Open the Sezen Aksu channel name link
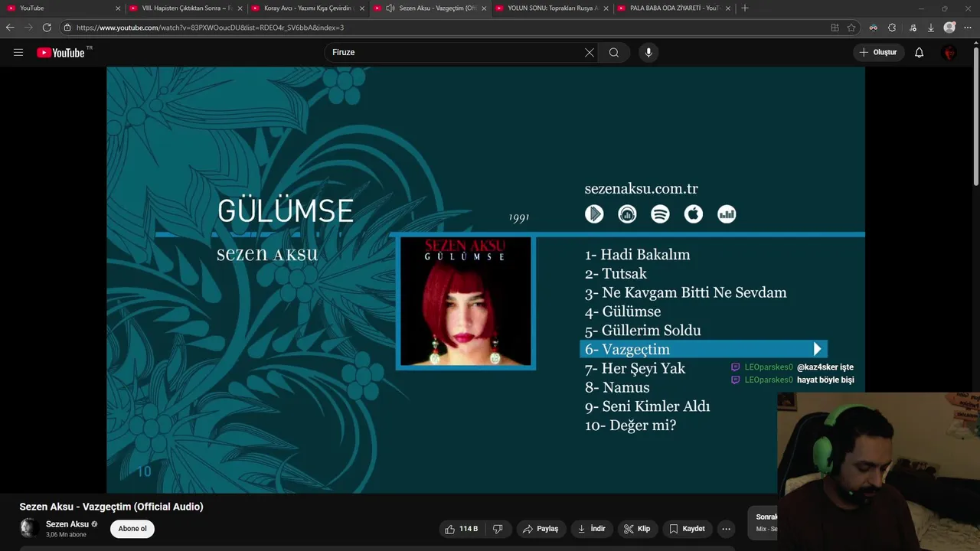The image size is (980, 551). pyautogui.click(x=67, y=524)
